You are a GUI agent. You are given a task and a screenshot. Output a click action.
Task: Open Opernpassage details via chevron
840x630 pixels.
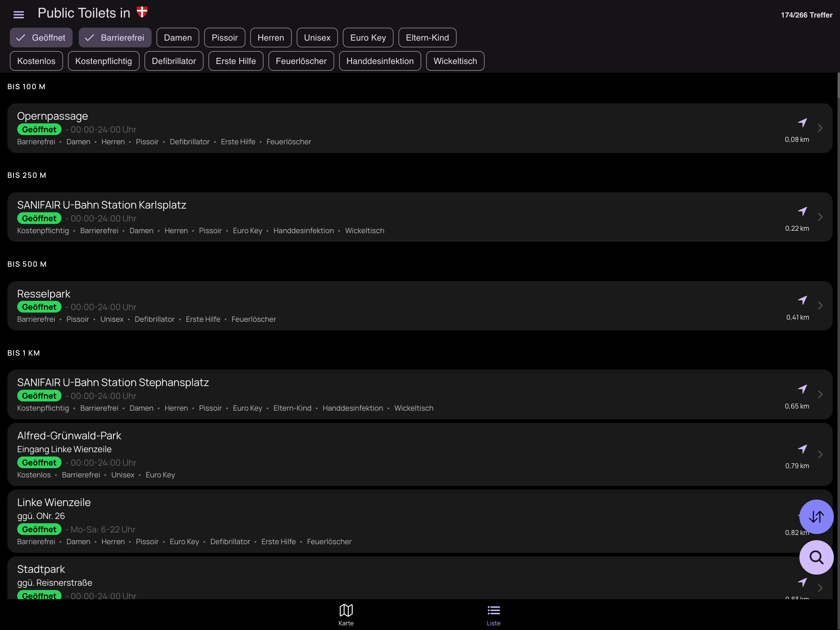(820, 128)
